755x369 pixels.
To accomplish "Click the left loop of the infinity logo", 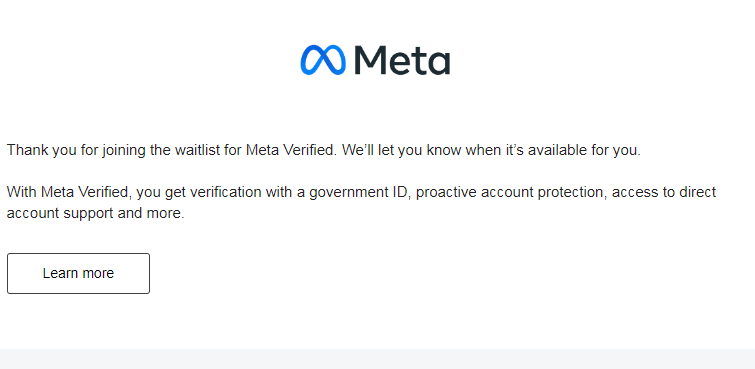I will (x=312, y=60).
